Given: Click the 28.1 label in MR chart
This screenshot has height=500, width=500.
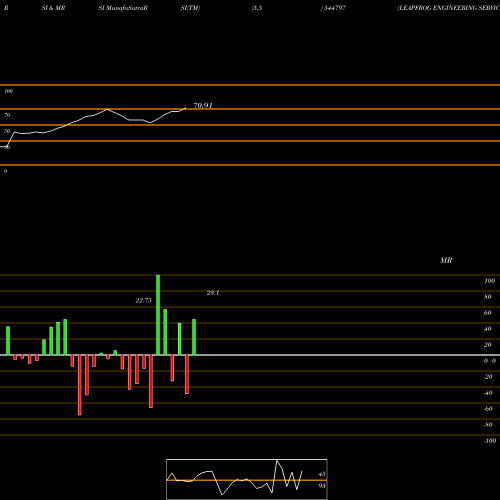Looking at the screenshot, I should point(213,293).
